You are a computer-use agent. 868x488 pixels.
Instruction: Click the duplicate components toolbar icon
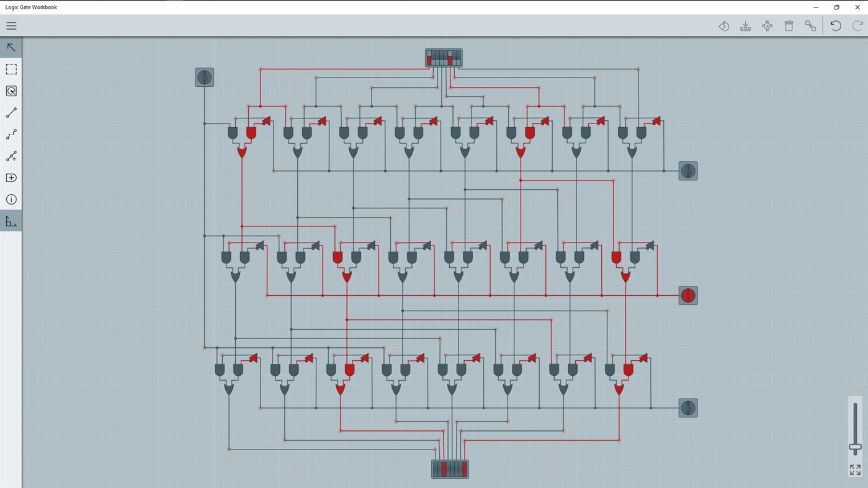810,25
